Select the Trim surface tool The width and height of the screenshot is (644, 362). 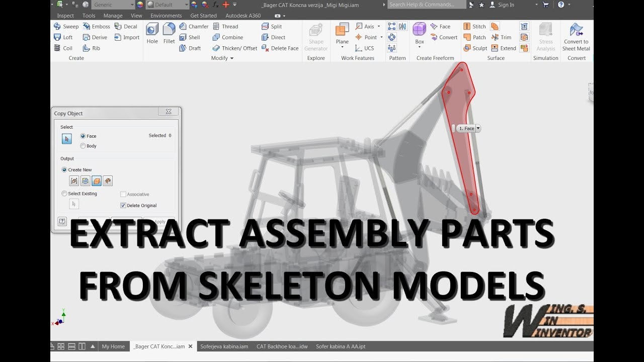tap(501, 37)
